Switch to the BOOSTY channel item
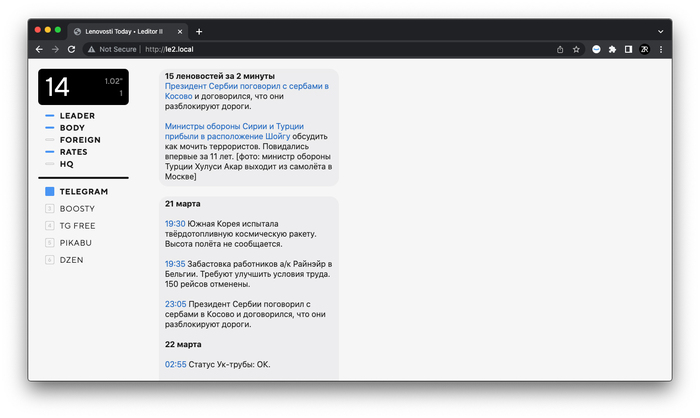700x418 pixels. click(x=76, y=208)
